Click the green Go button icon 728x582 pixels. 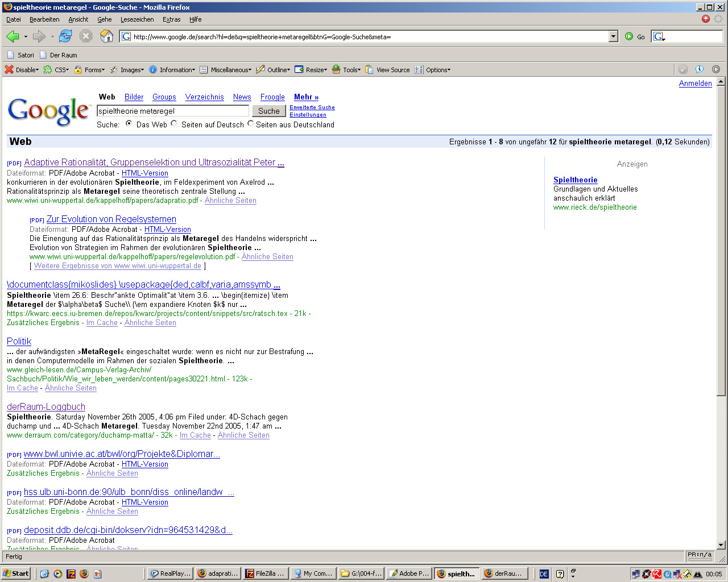(x=629, y=36)
